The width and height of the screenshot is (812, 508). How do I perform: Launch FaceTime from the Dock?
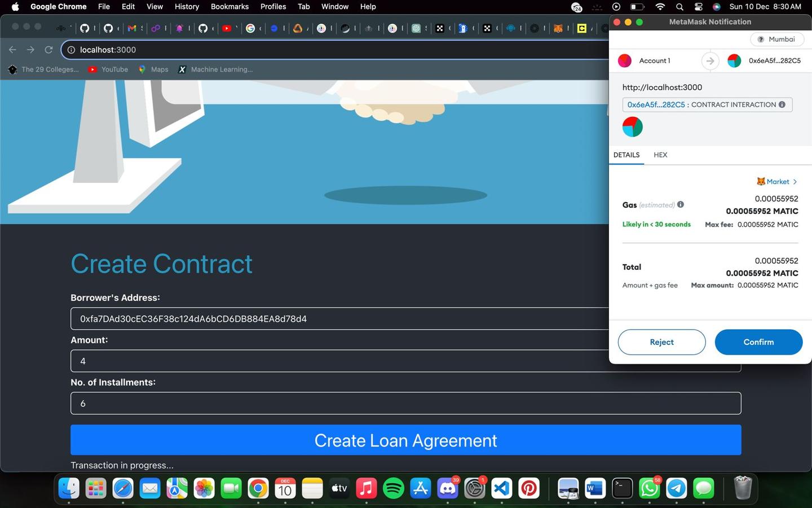pyautogui.click(x=231, y=488)
